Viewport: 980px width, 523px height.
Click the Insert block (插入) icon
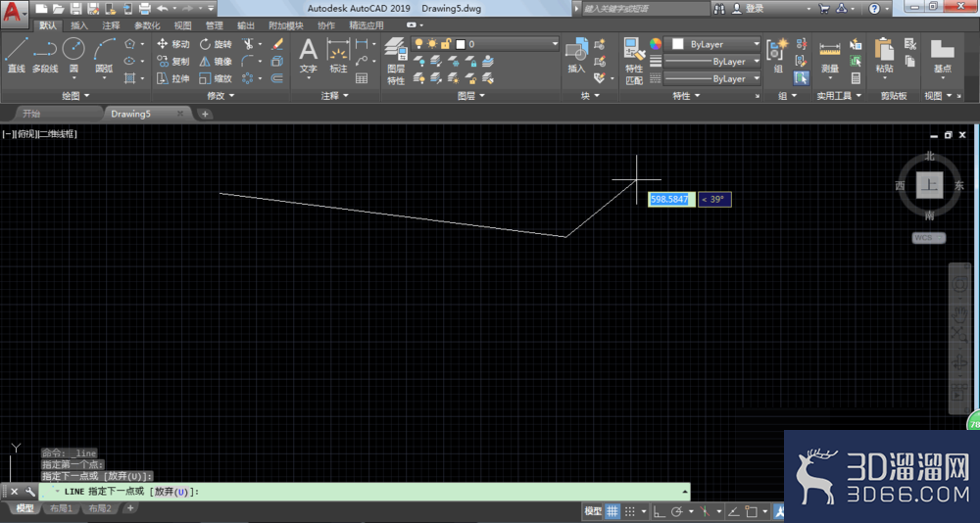(576, 56)
